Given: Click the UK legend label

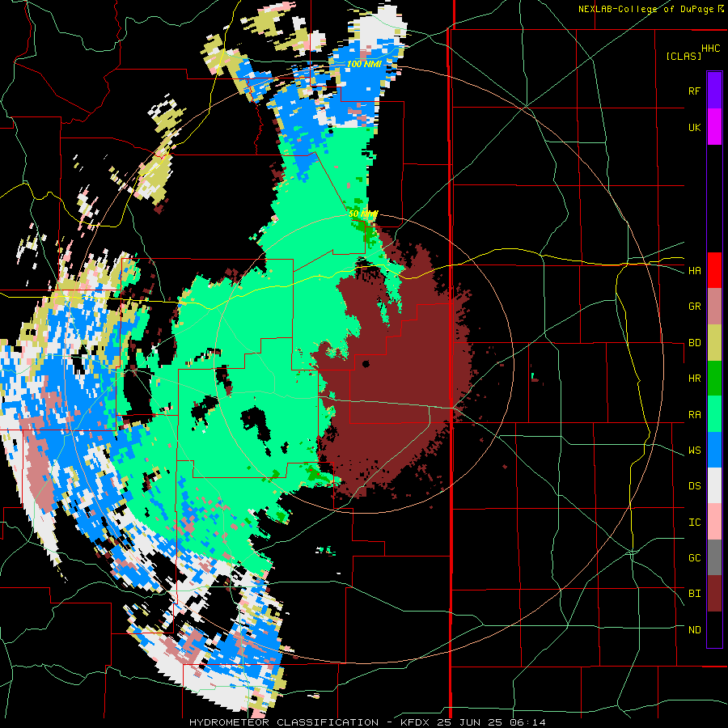Looking at the screenshot, I should 694,127.
